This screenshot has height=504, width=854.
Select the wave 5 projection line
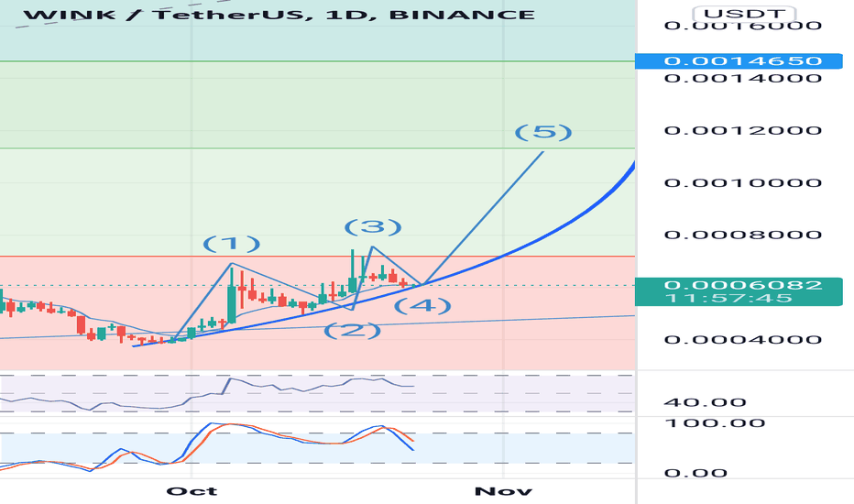pyautogui.click(x=484, y=217)
